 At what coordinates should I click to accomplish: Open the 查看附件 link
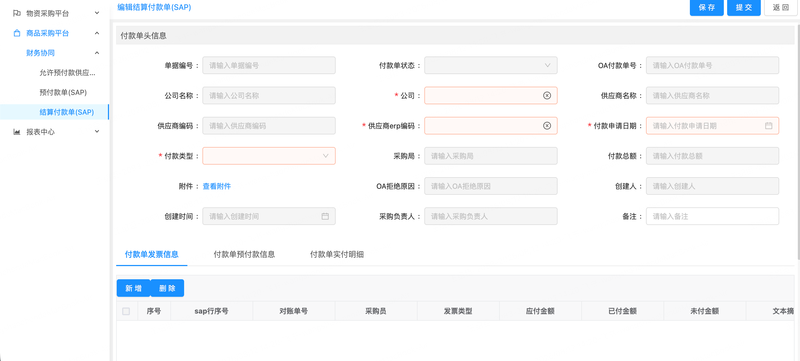[217, 187]
